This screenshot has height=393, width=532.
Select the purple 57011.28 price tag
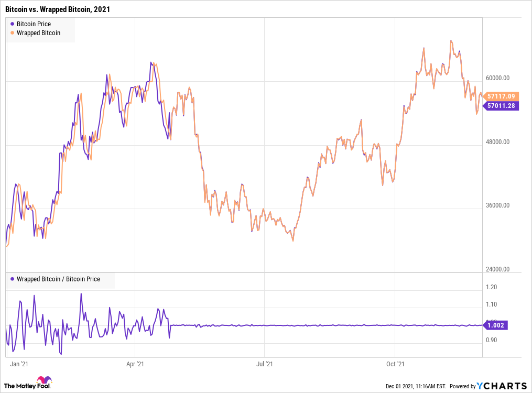click(501, 106)
